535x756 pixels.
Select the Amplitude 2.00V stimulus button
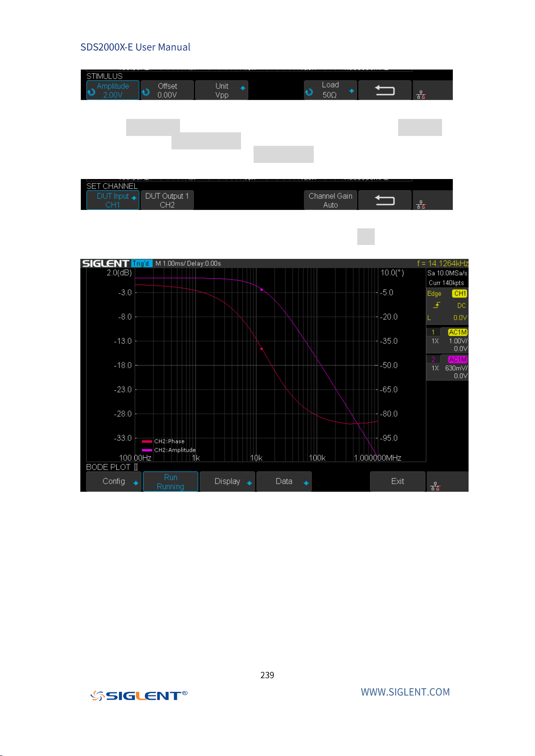[113, 90]
